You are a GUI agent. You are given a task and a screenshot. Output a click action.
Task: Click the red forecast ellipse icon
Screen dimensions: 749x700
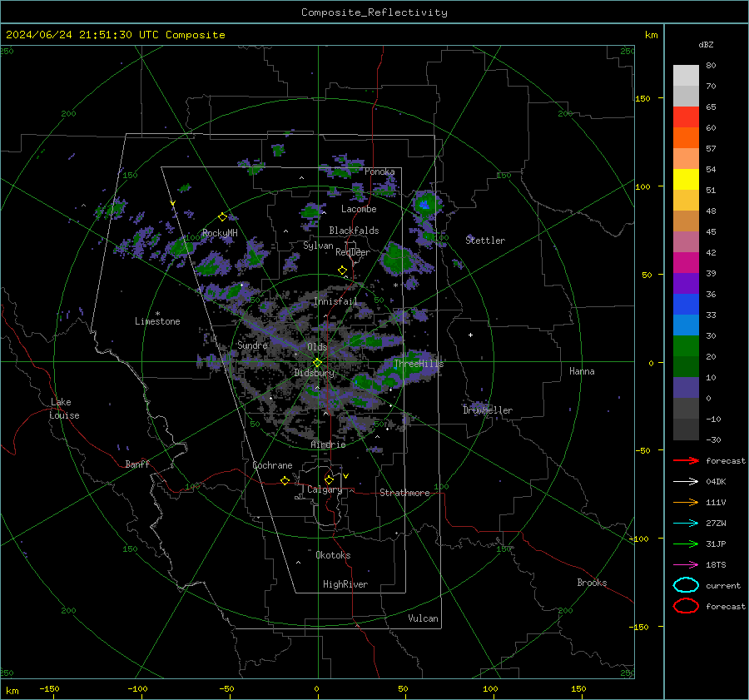(686, 606)
